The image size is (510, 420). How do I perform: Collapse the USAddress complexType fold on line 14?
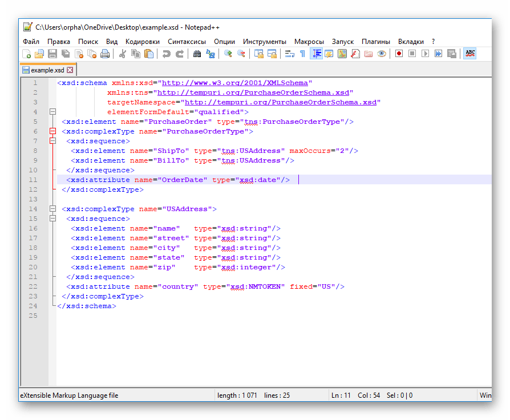pyautogui.click(x=52, y=209)
